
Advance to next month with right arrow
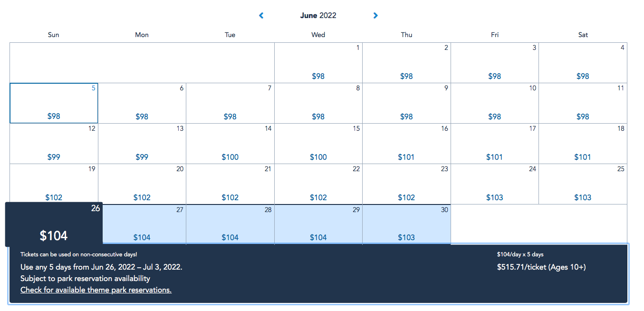point(375,16)
